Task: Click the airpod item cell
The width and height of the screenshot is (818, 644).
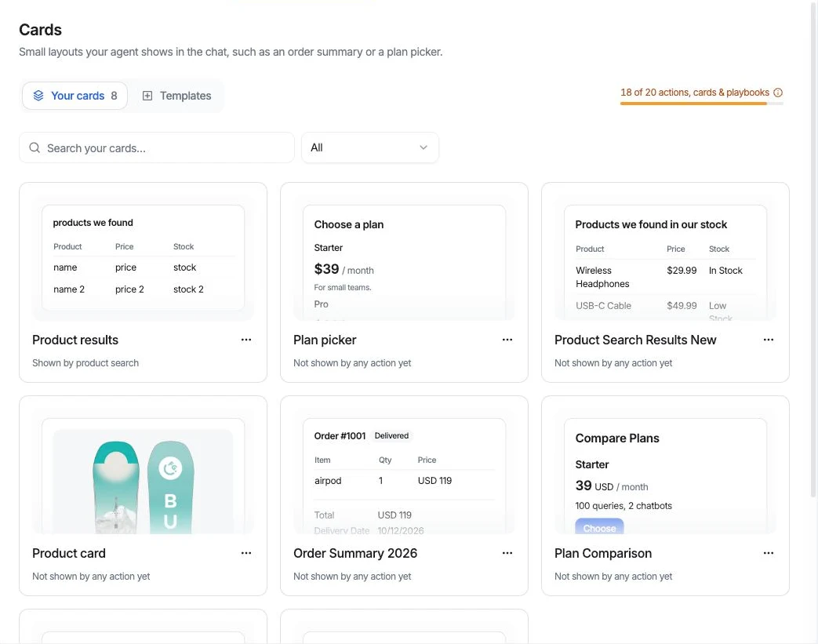Action: coord(328,481)
